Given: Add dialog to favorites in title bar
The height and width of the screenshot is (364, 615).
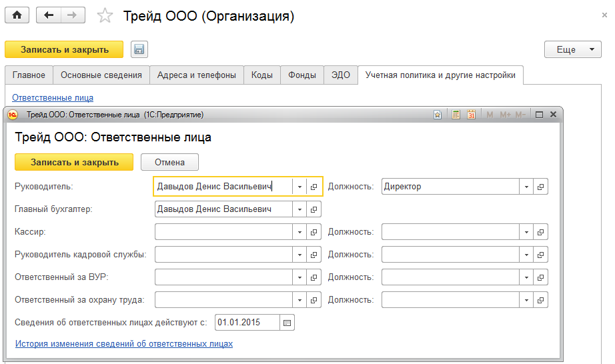Looking at the screenshot, I should click(438, 115).
